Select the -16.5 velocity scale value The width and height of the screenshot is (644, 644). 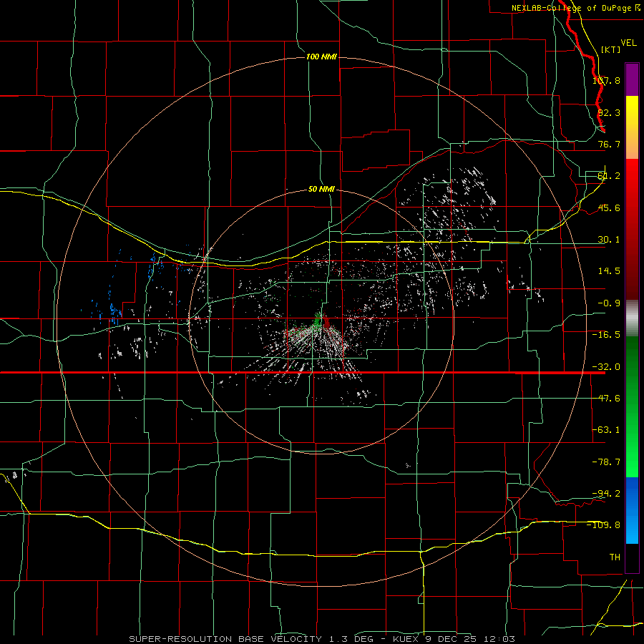click(x=606, y=335)
